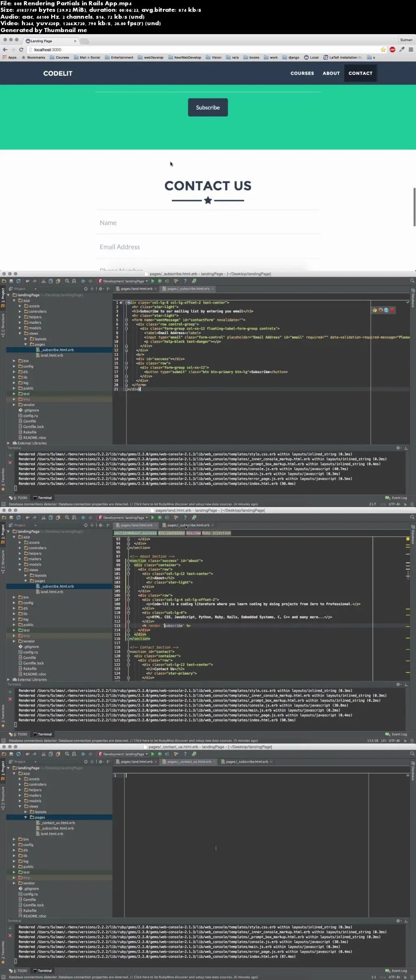Click Cut scissors icon in _subscribe.html.erb window
Image resolution: width=416 pixels, height=980 pixels.
43,281
